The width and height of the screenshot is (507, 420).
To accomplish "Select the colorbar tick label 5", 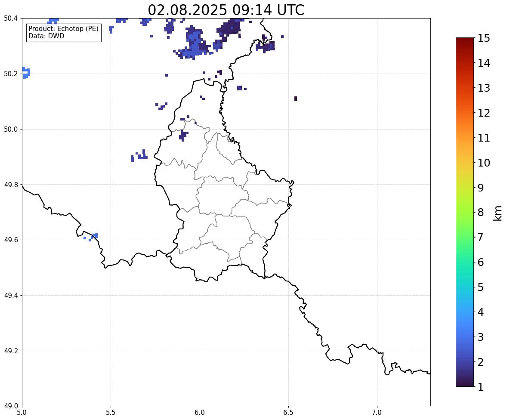I will [481, 287].
